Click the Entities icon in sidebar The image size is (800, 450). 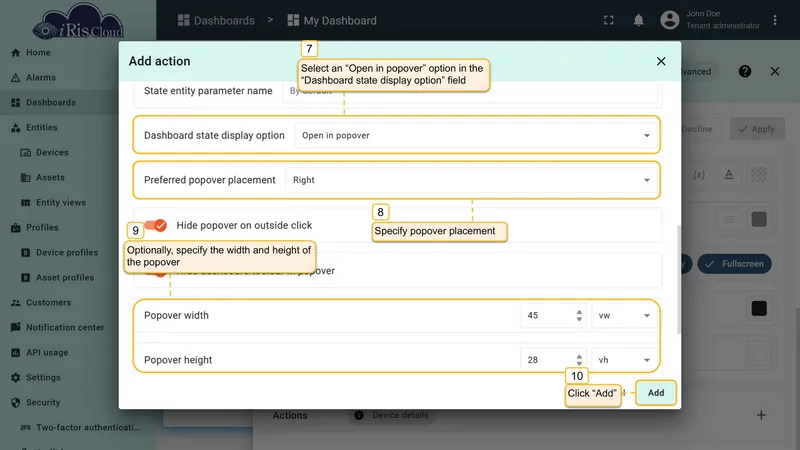click(15, 128)
